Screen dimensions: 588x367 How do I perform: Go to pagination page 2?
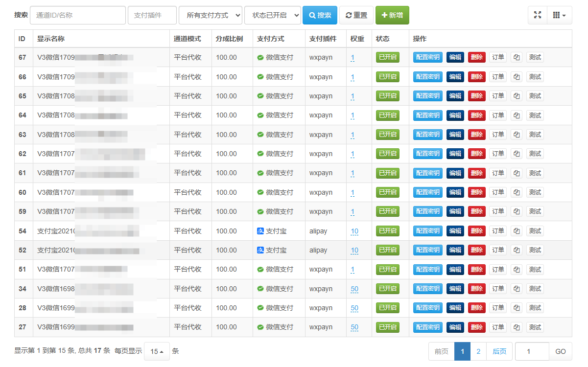point(478,351)
